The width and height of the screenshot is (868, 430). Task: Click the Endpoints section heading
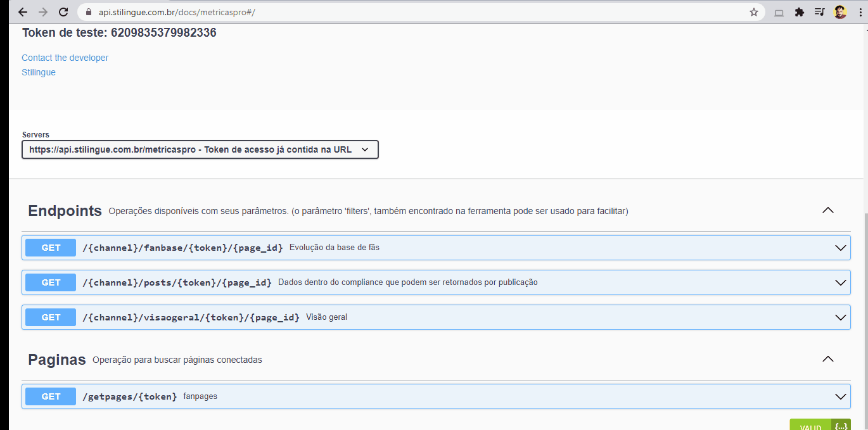[x=65, y=211]
